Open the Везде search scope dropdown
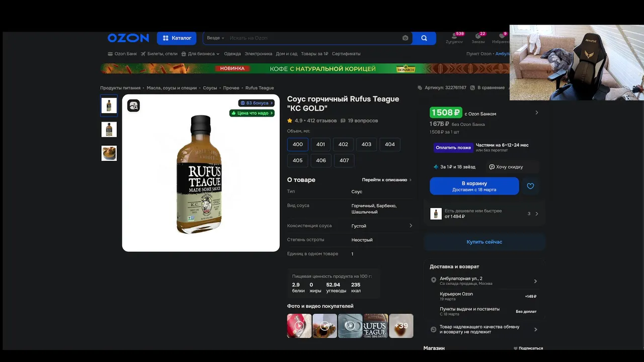 [x=215, y=38]
